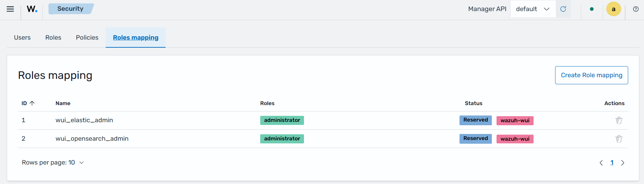This screenshot has height=184, width=644.
Task: Click wazuh-wui badge in wui_elastic_admin row
Action: coord(515,121)
